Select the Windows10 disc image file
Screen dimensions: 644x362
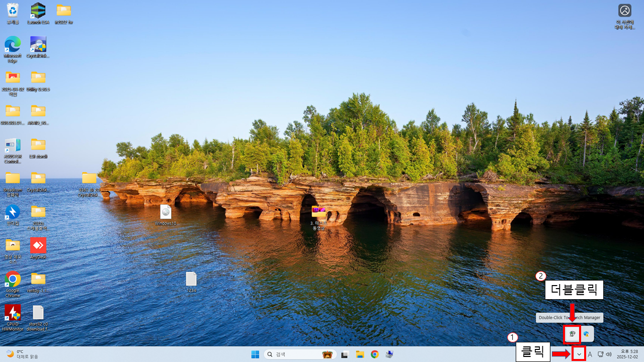pyautogui.click(x=166, y=213)
